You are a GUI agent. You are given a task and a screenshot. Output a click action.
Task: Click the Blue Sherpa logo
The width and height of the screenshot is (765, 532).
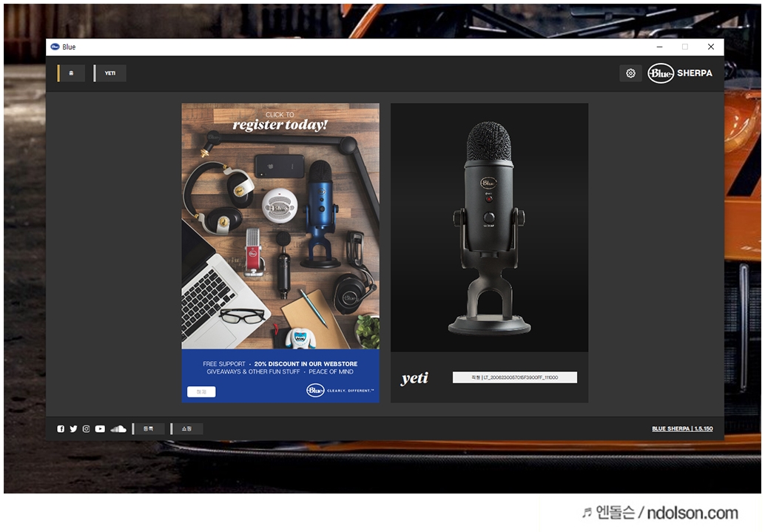pyautogui.click(x=680, y=73)
